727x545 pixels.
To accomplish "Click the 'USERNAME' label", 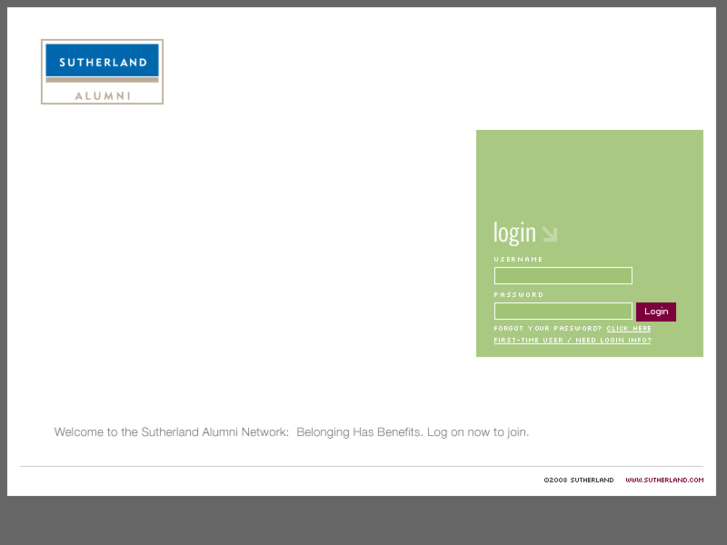I will pos(518,259).
